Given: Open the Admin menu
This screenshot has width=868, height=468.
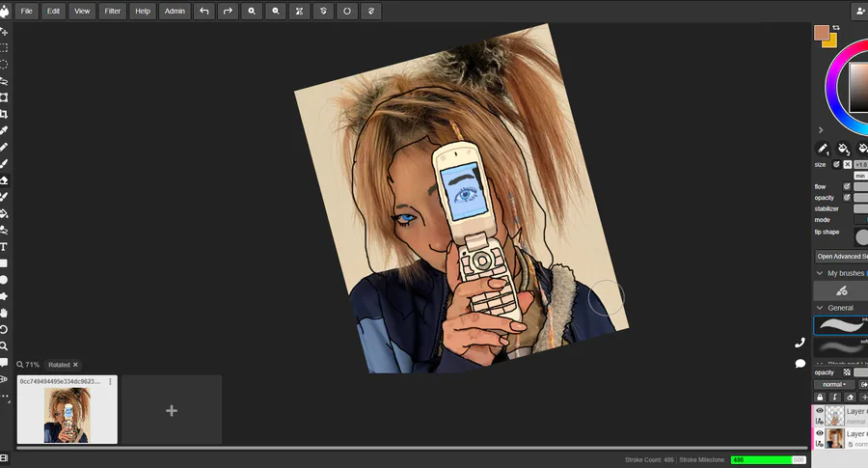Looking at the screenshot, I should (175, 11).
